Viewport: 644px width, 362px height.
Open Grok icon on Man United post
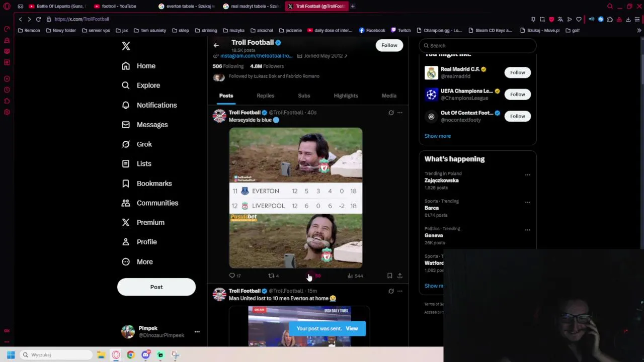click(391, 291)
